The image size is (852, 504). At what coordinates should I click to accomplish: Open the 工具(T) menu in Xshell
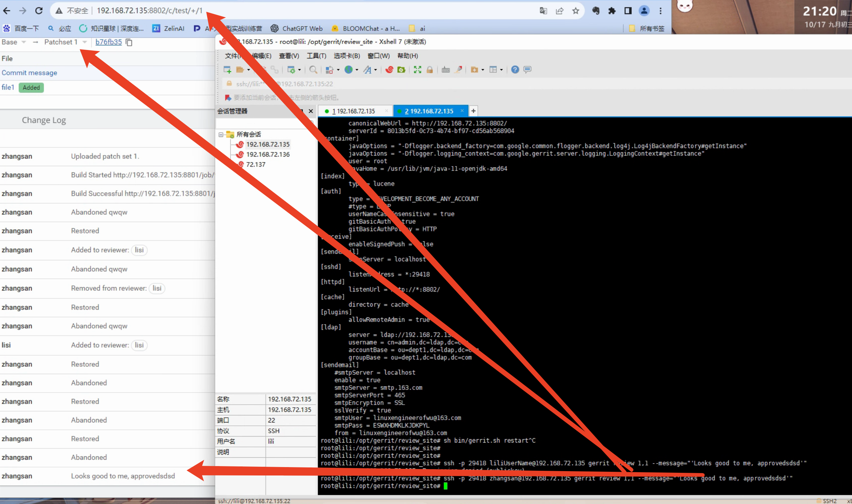pos(316,56)
